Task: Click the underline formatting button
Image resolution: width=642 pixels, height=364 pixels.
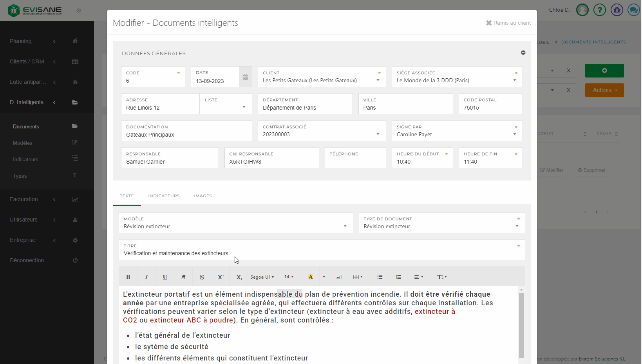Action: 165,277
